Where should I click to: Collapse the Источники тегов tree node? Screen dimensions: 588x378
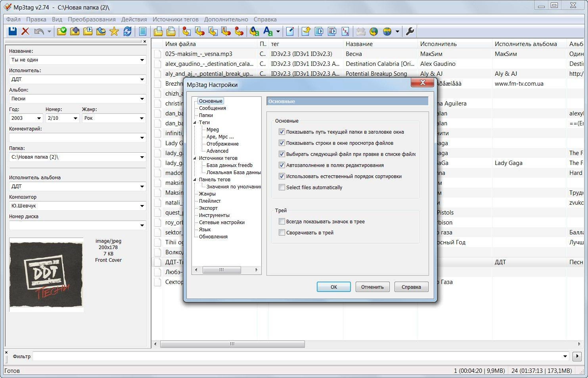tap(195, 158)
